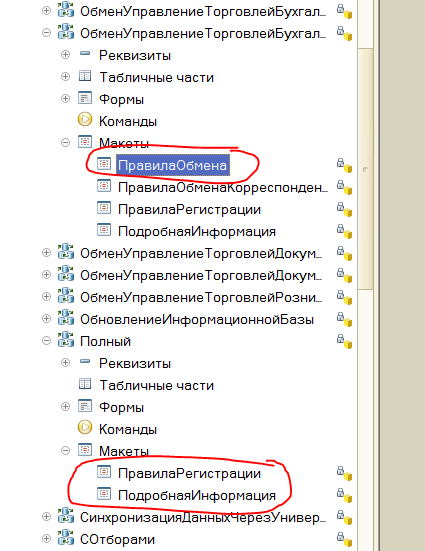The image size is (425, 551).
Task: Select the ПравилаОбмена template item
Action: coord(173,165)
